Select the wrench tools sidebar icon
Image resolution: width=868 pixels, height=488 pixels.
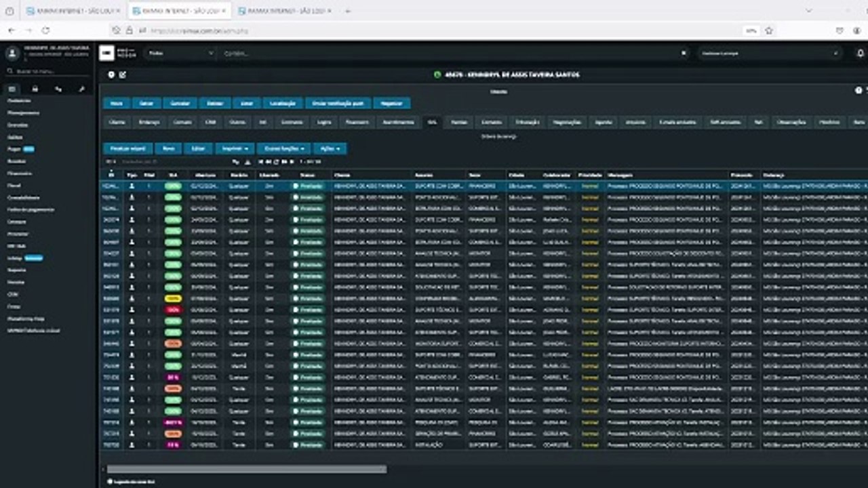pyautogui.click(x=82, y=89)
